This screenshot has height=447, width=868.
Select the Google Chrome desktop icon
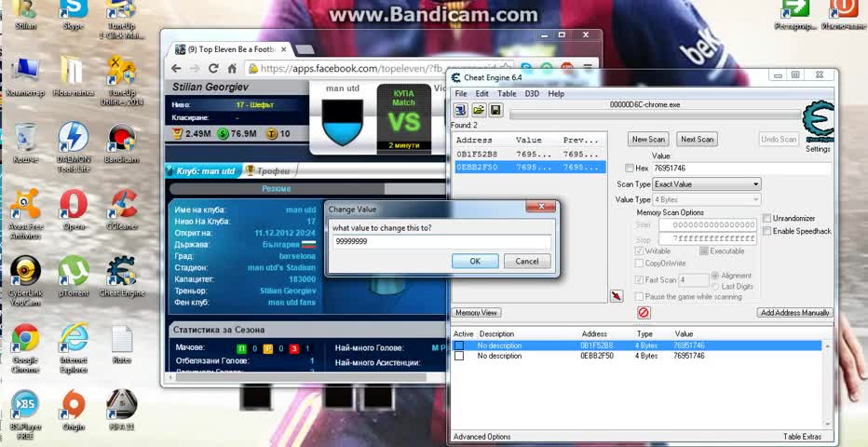click(25, 347)
